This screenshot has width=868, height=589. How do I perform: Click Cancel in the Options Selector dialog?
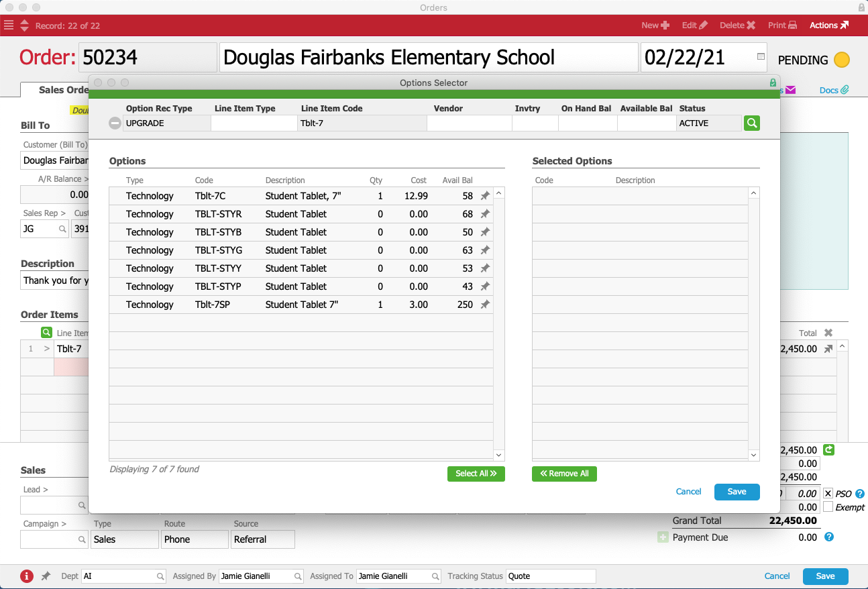point(688,492)
